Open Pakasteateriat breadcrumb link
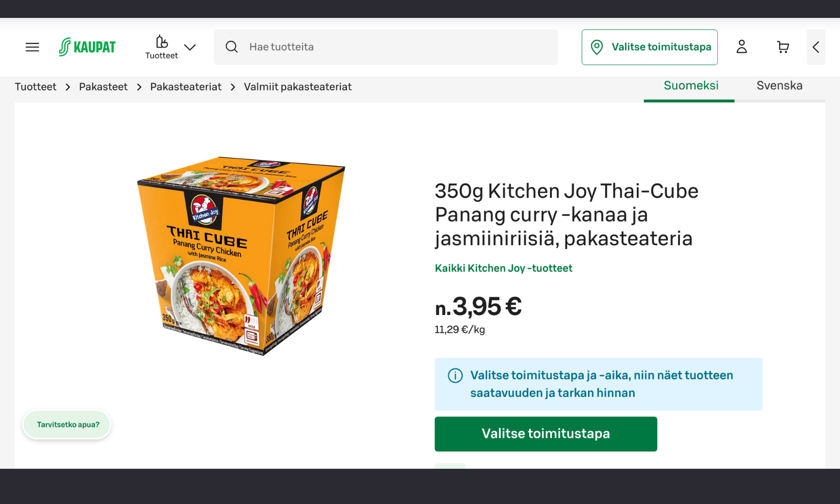This screenshot has width=840, height=504. coord(185,87)
